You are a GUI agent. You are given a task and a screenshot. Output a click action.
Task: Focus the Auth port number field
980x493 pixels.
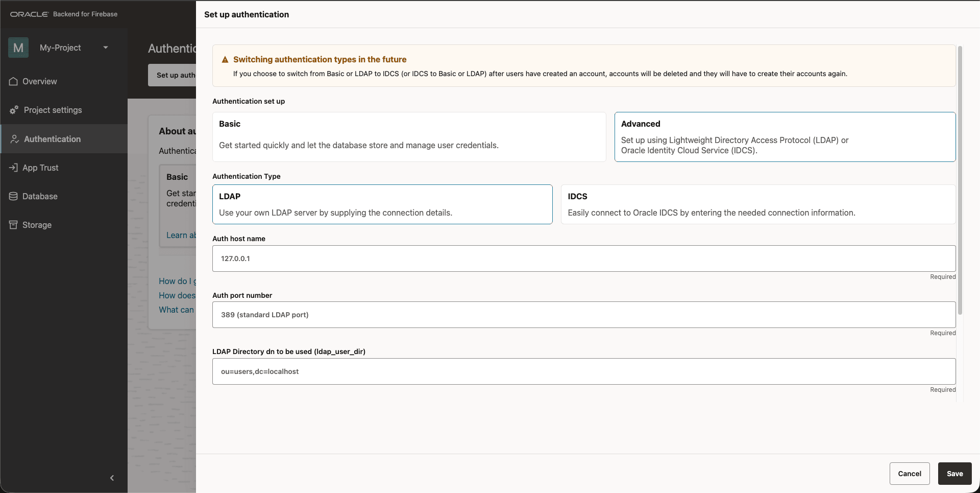click(584, 315)
